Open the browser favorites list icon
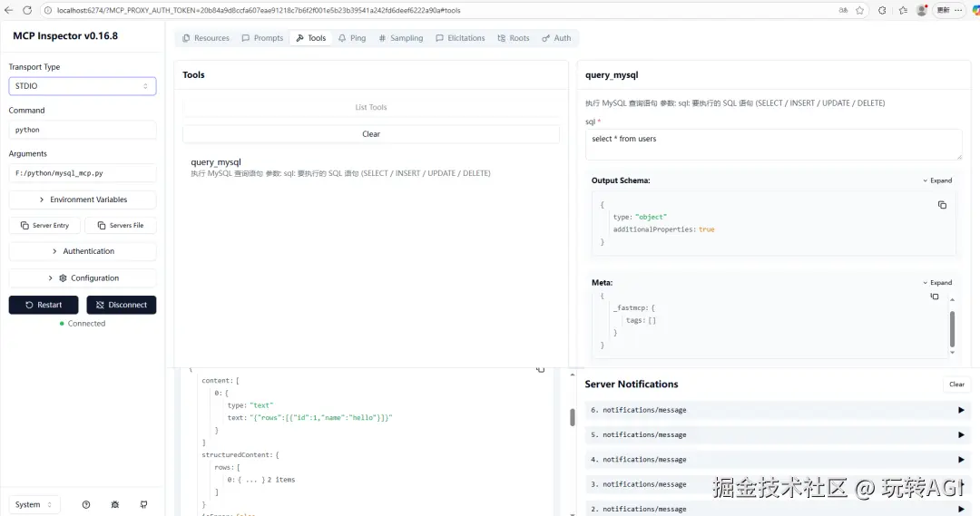 [903, 10]
